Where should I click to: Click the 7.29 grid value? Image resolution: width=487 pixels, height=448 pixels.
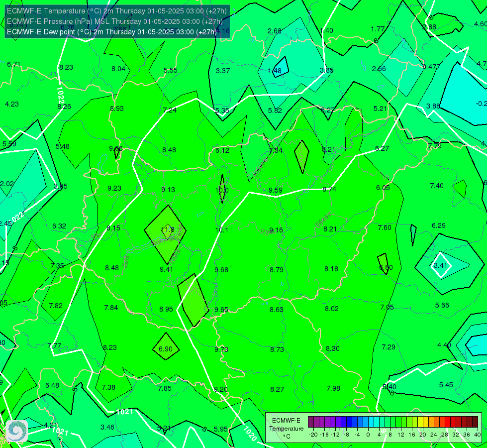389,347
